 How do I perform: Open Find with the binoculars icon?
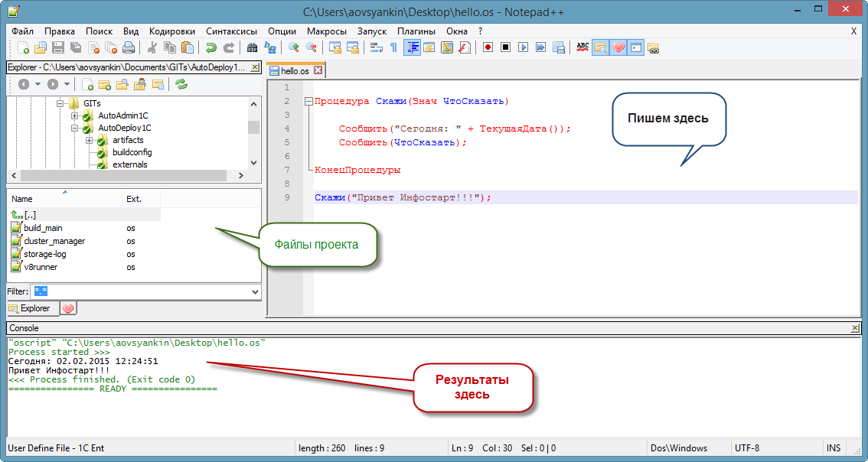click(x=251, y=47)
